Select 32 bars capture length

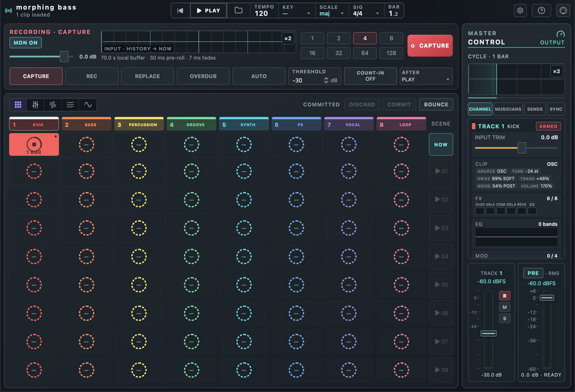tap(338, 53)
